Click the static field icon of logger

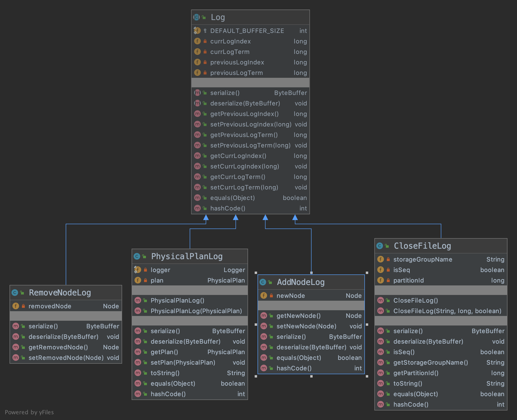[138, 270]
